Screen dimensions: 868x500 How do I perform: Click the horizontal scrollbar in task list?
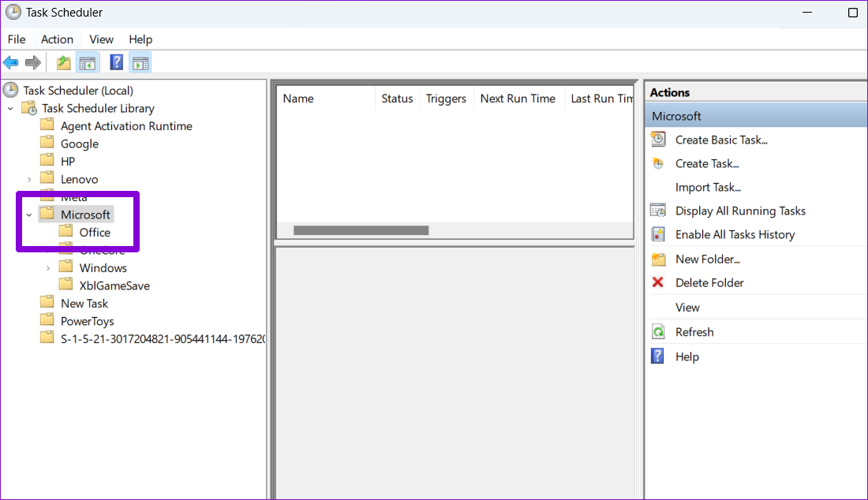point(361,230)
